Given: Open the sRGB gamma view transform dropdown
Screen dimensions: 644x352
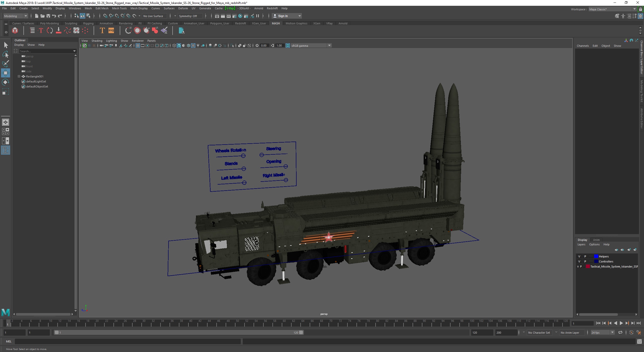Looking at the screenshot, I should pos(311,46).
